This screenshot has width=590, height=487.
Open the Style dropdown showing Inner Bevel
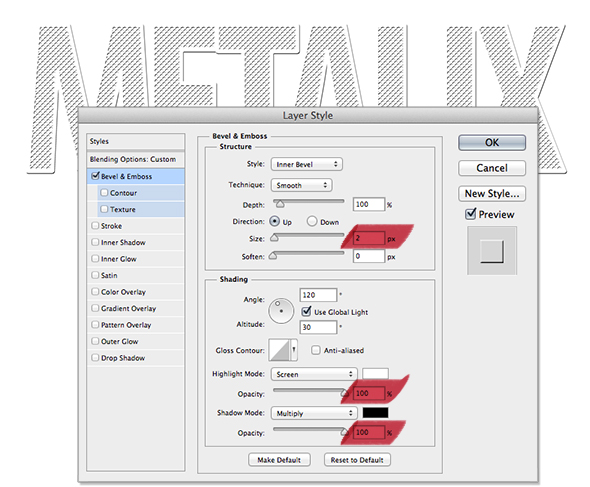(307, 164)
